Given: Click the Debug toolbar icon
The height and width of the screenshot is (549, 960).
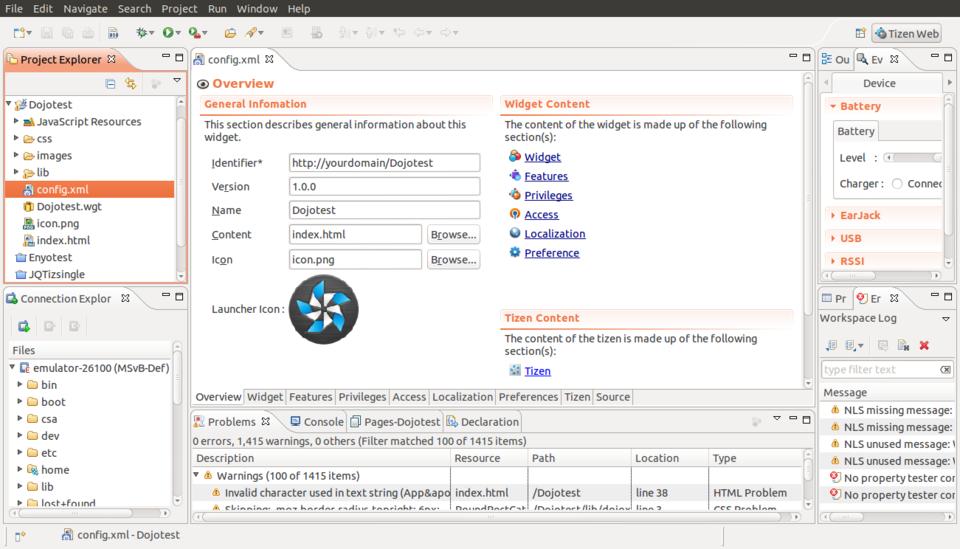Looking at the screenshot, I should (142, 34).
